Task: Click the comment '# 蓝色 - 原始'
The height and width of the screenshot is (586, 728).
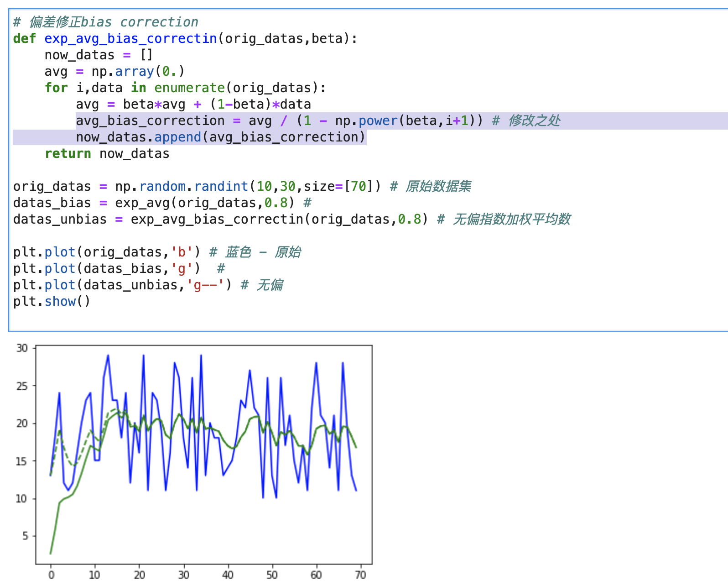Action: 255,252
